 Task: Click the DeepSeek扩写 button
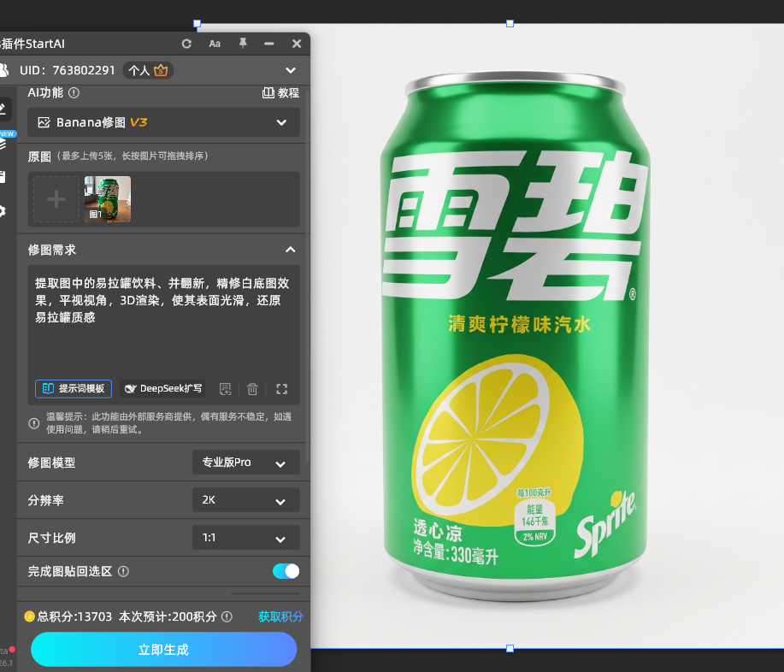[164, 388]
